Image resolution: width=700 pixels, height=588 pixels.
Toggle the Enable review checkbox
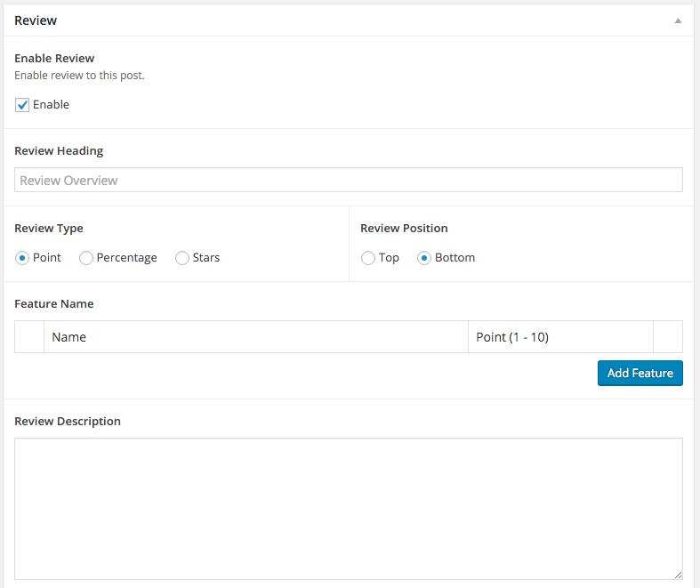coord(22,105)
